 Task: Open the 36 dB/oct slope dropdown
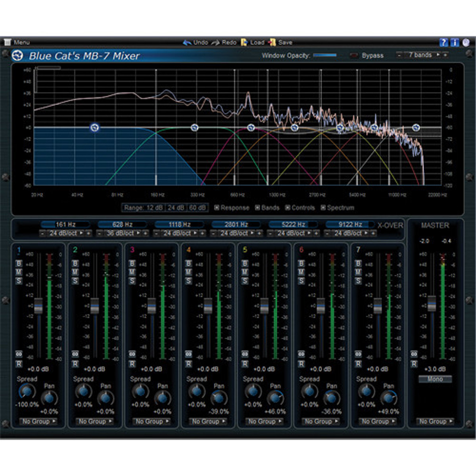123,233
